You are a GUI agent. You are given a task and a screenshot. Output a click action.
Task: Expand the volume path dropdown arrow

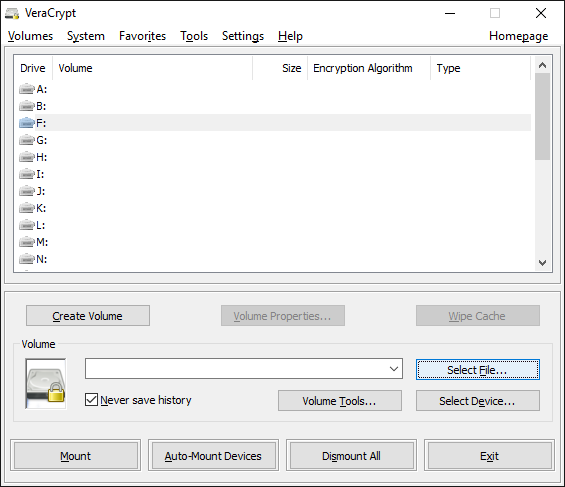click(x=394, y=369)
